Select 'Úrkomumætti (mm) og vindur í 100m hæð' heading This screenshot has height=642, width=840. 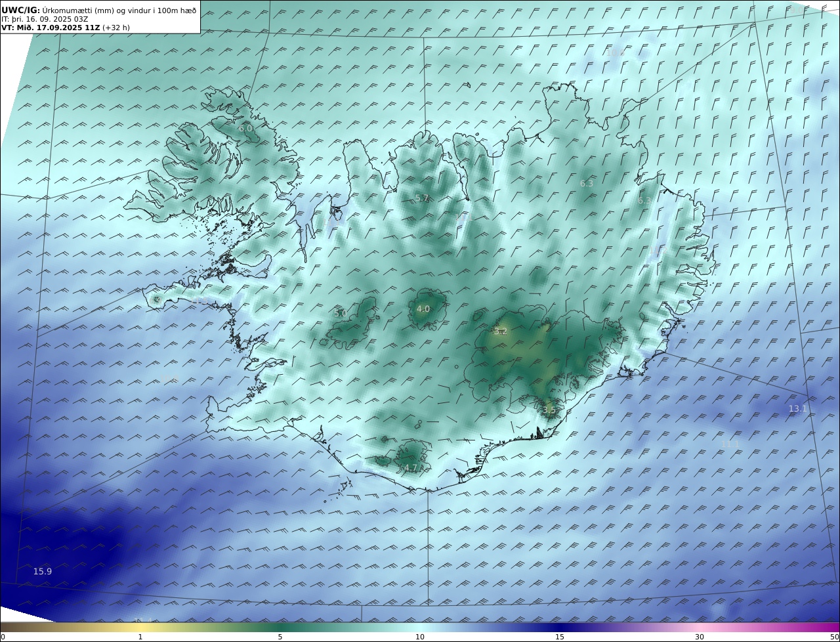coord(119,10)
